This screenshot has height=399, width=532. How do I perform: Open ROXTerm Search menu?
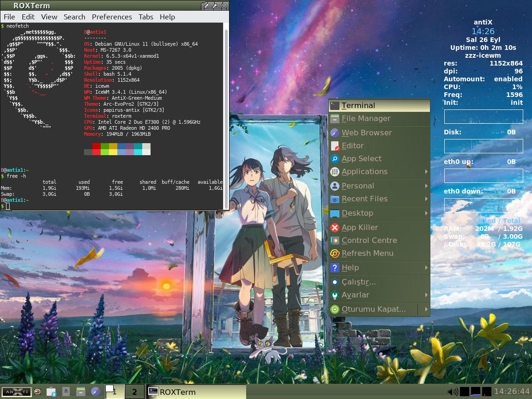pyautogui.click(x=74, y=17)
